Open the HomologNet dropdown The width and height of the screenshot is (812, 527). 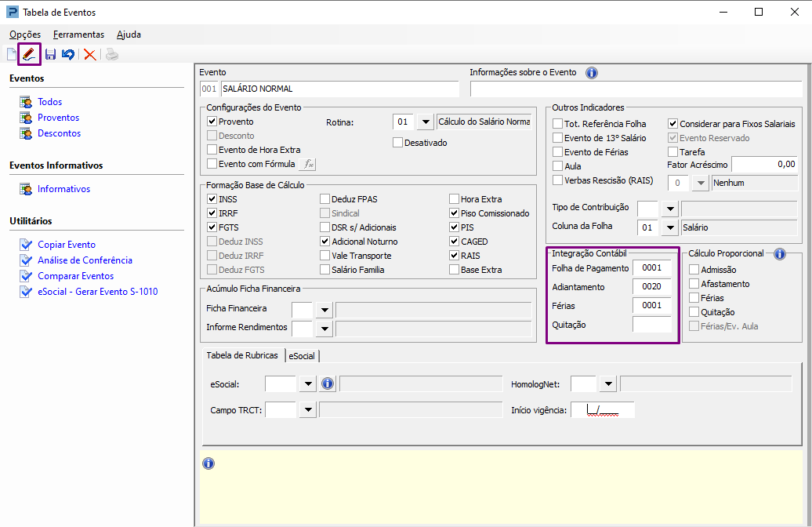click(x=608, y=384)
